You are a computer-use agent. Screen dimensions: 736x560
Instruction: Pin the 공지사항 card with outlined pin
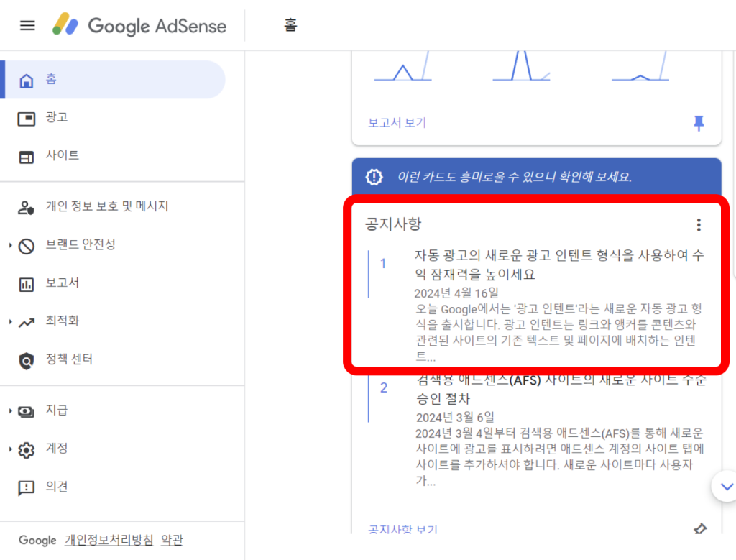pos(700,529)
